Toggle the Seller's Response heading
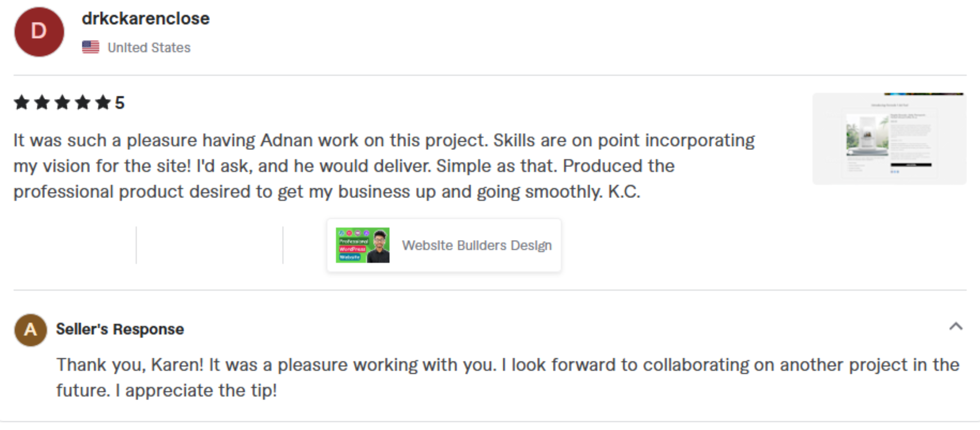 tap(120, 329)
